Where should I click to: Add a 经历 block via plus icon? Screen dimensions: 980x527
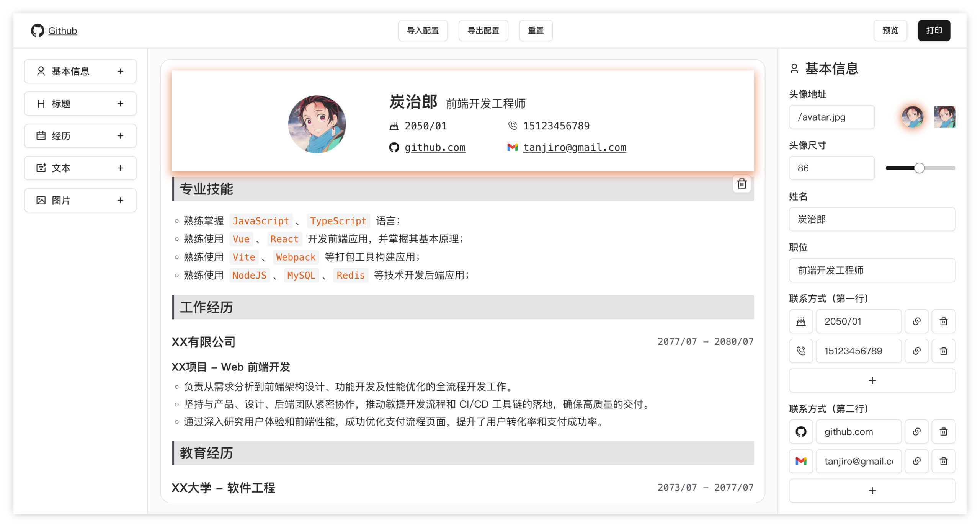coord(120,136)
